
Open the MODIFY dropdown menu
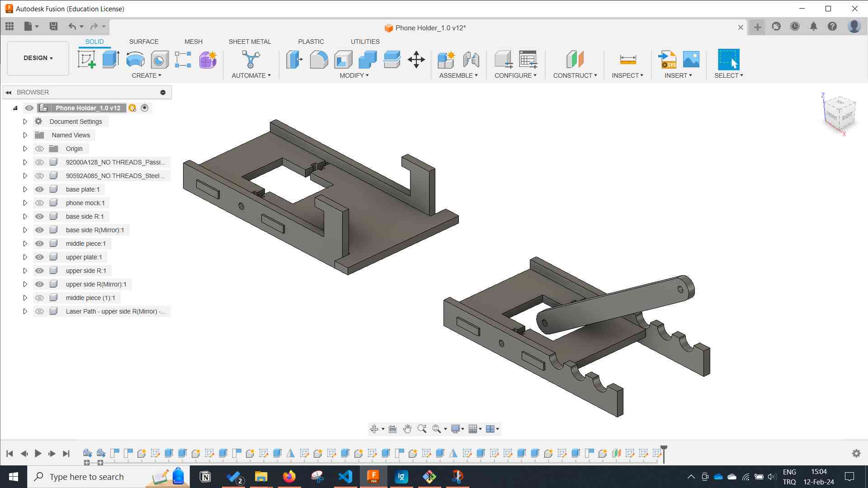354,75
